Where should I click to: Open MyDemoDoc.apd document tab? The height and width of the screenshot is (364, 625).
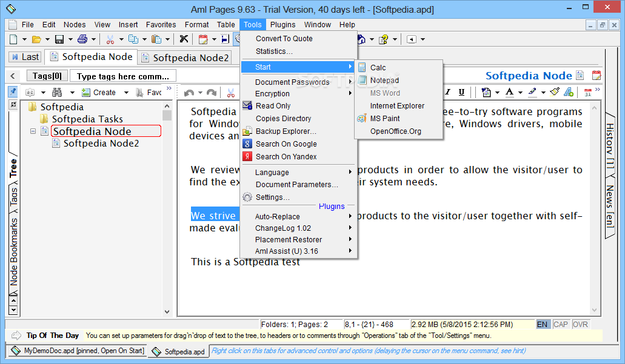point(78,351)
